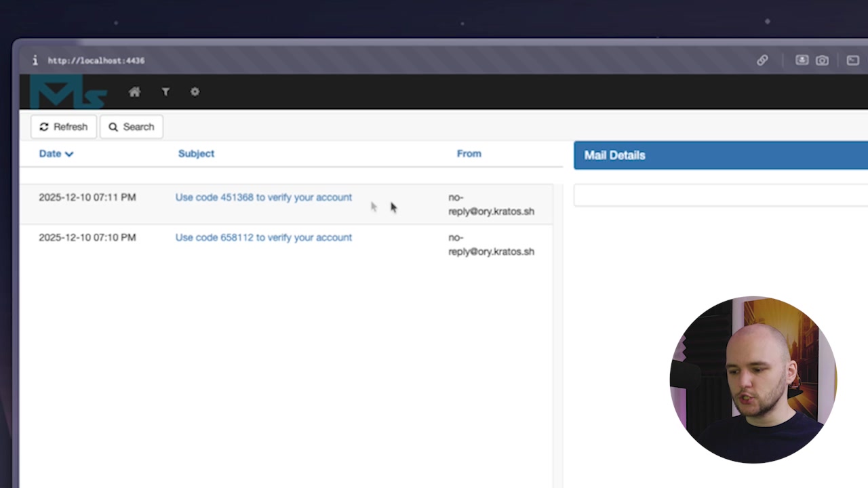Click the MailSlurper logo
Viewport: 868px width, 488px height.
click(66, 91)
